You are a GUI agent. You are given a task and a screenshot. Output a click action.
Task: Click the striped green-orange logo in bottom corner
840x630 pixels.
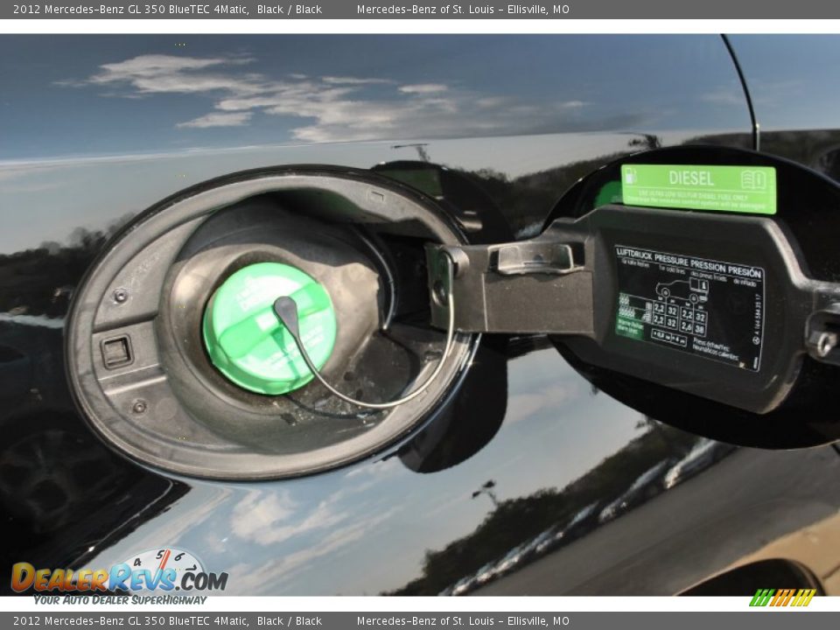click(x=782, y=598)
